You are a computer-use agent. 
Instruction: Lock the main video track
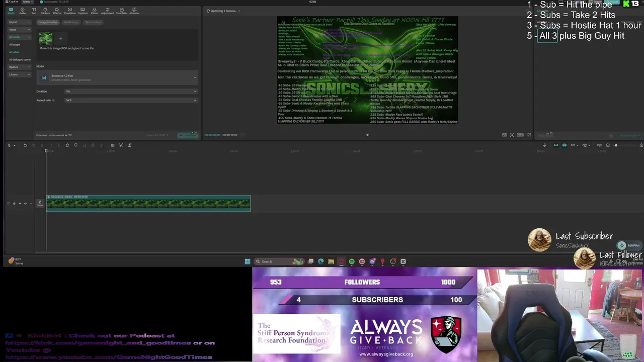click(x=14, y=204)
